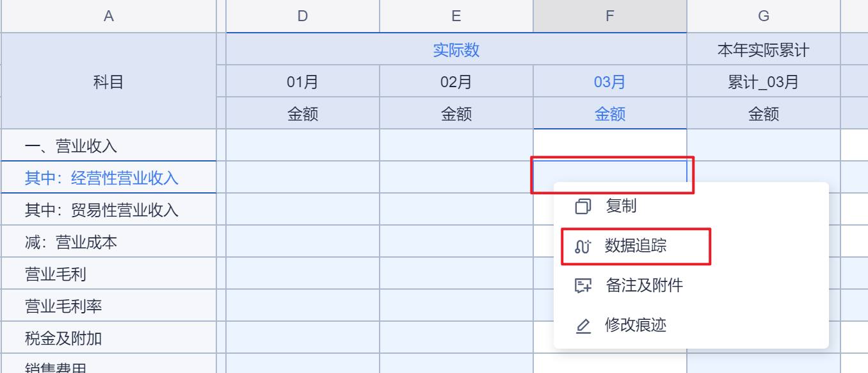868x373 pixels.
Task: Click the 其中：经营性营业收入 row label
Action: [x=102, y=178]
